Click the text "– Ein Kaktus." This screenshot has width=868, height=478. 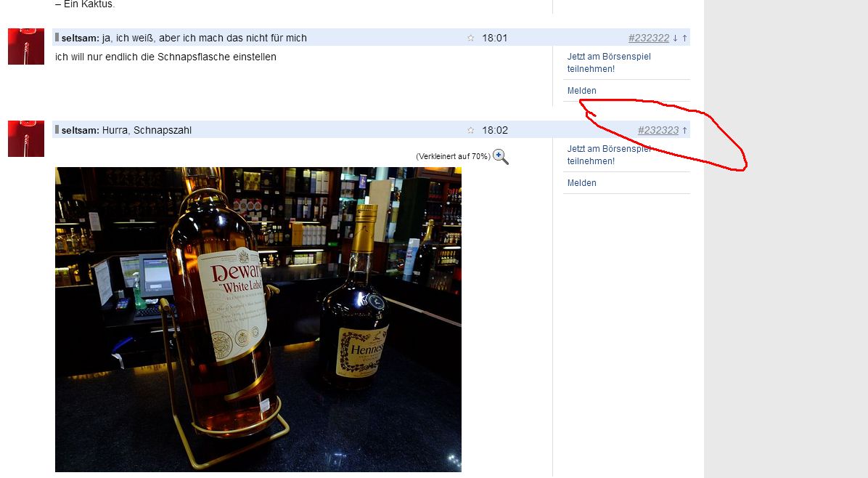85,4
